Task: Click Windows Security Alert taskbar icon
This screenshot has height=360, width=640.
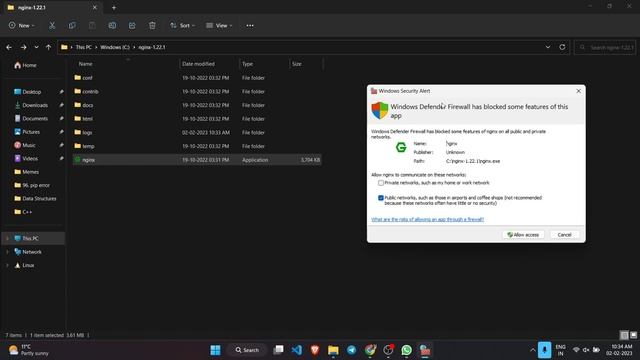Action: tap(425, 350)
